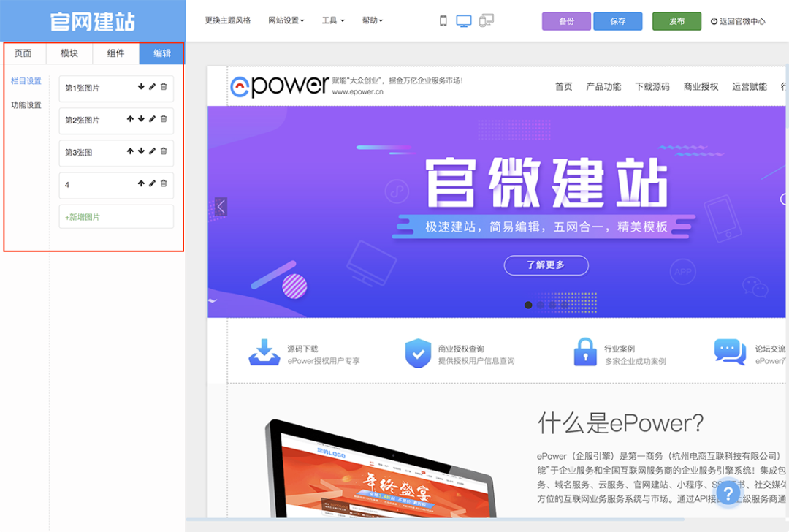This screenshot has height=532, width=789.
Task: Click the 行业案例 label text
Action: click(620, 349)
